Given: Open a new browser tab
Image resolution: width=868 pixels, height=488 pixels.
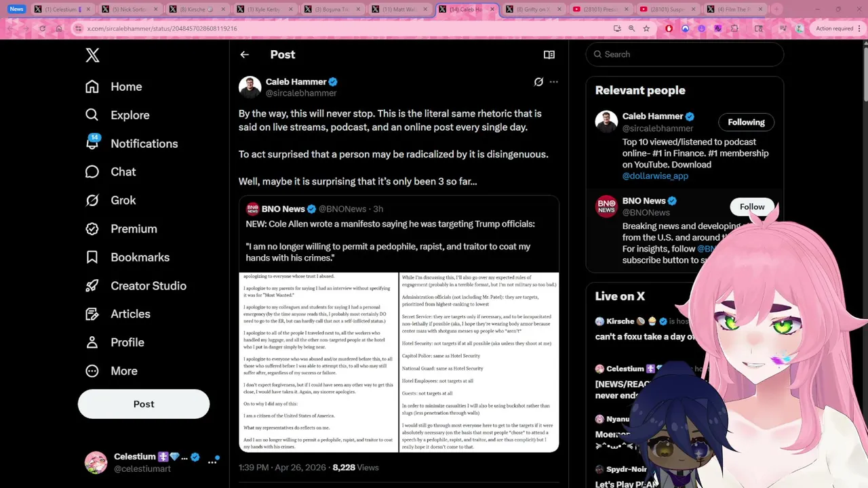Looking at the screenshot, I should tap(776, 9).
